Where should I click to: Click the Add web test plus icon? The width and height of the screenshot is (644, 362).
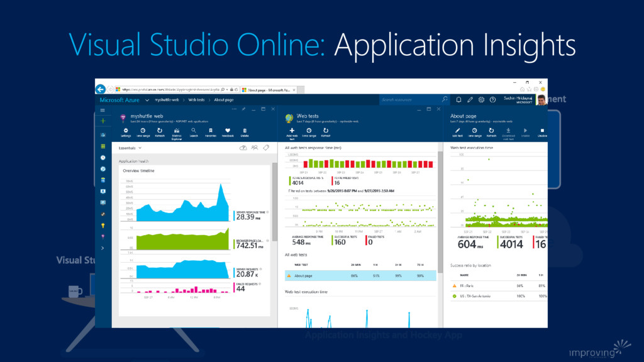(x=292, y=131)
